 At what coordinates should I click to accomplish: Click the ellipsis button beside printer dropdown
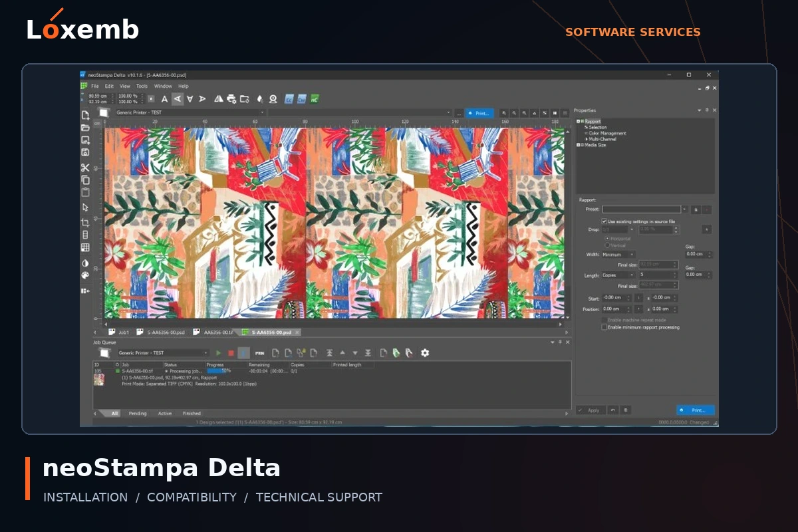tap(458, 113)
